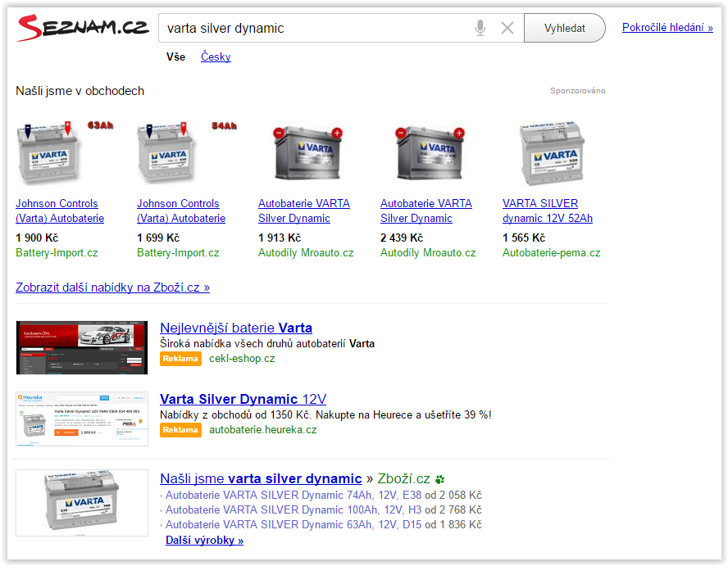Open the 63Ah Varta battery product image

64,152
